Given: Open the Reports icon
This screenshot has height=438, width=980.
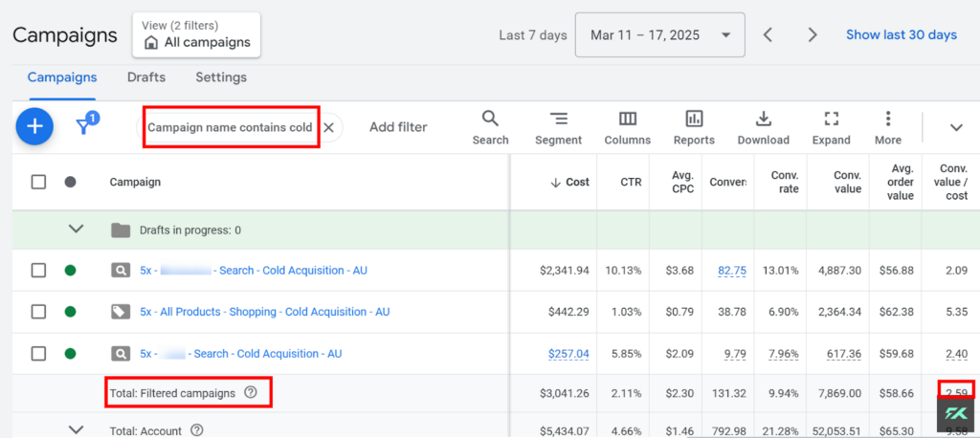Looking at the screenshot, I should pyautogui.click(x=694, y=127).
